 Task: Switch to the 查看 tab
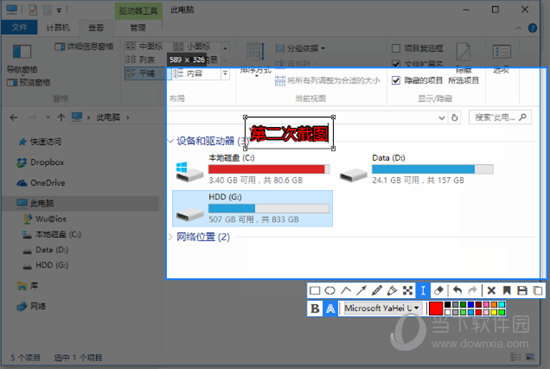[x=96, y=27]
